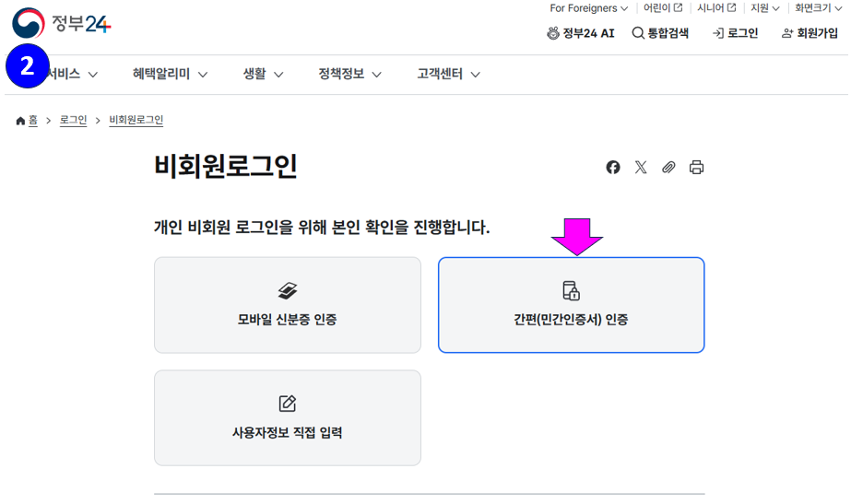Open 고객센터 menu
The height and width of the screenshot is (504, 851).
click(x=448, y=74)
